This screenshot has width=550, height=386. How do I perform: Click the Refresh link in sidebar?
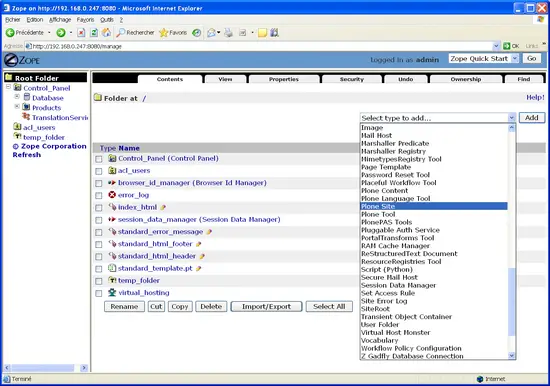coord(27,155)
